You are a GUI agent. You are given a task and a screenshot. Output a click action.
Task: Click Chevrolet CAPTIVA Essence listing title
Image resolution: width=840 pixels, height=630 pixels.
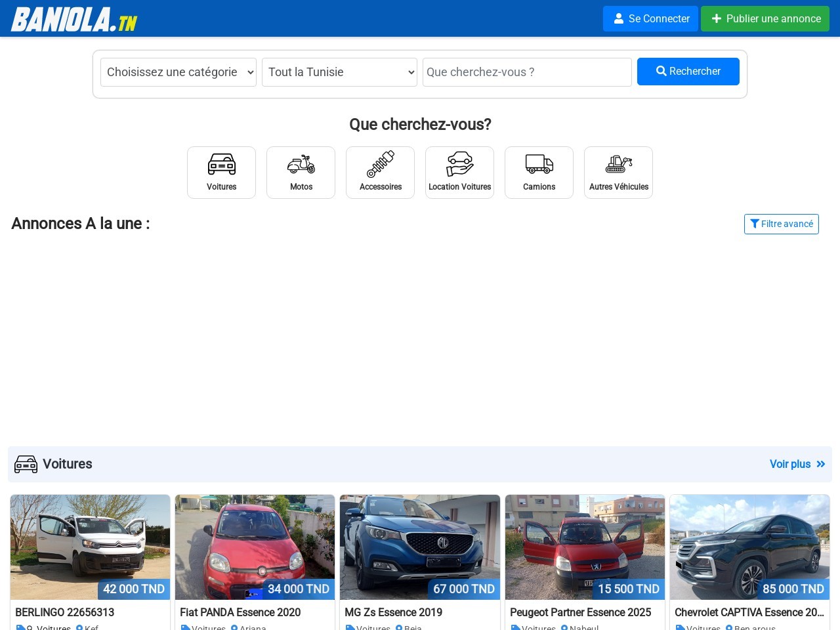[749, 612]
